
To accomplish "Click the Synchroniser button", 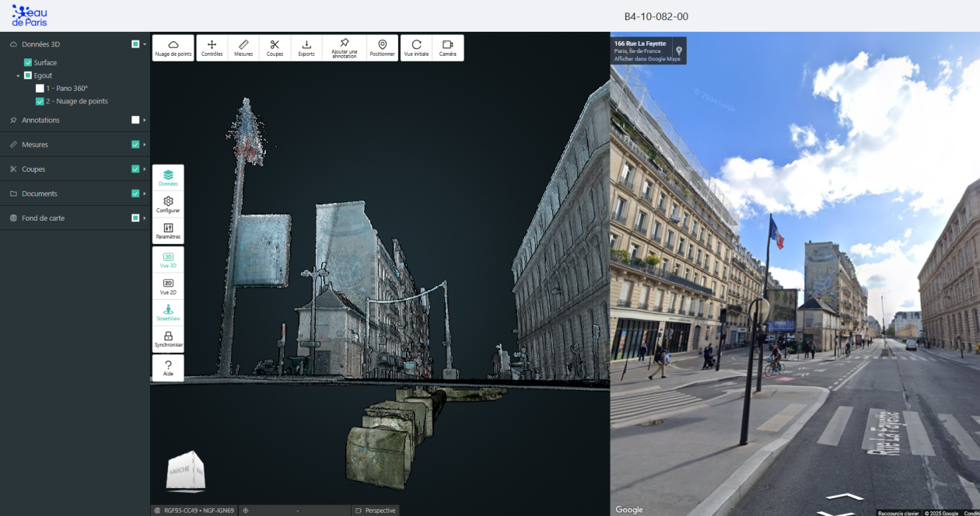I will coord(168,340).
